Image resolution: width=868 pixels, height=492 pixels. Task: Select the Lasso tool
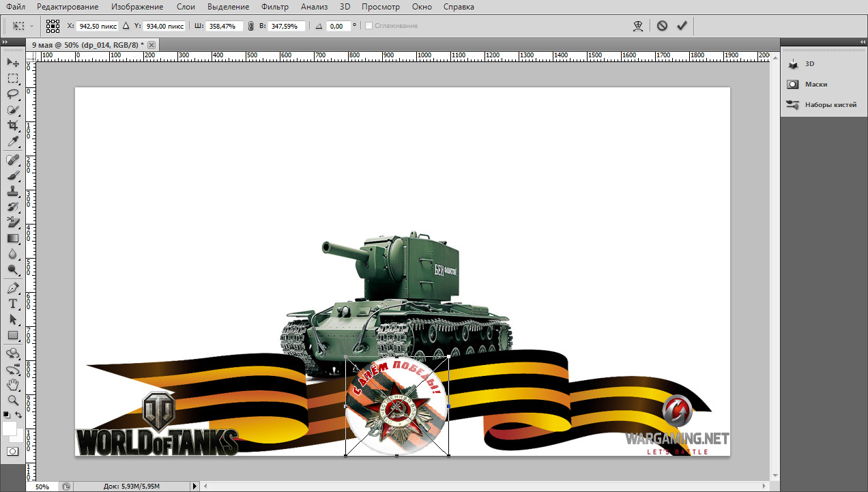(x=12, y=94)
